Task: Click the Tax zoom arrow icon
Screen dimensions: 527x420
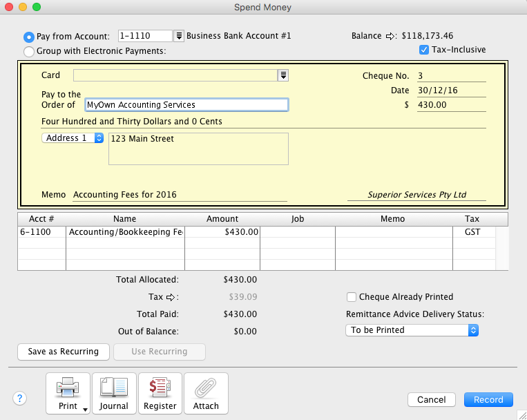Action: point(172,297)
